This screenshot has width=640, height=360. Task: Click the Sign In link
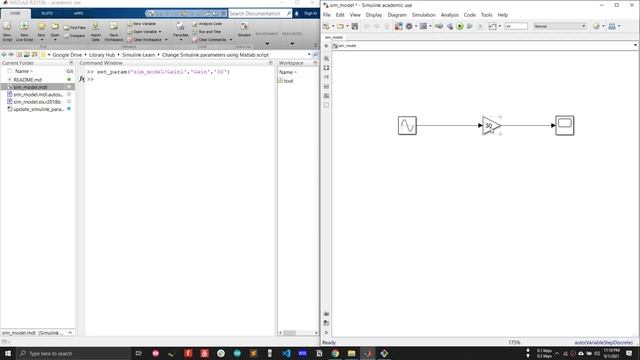(x=310, y=13)
